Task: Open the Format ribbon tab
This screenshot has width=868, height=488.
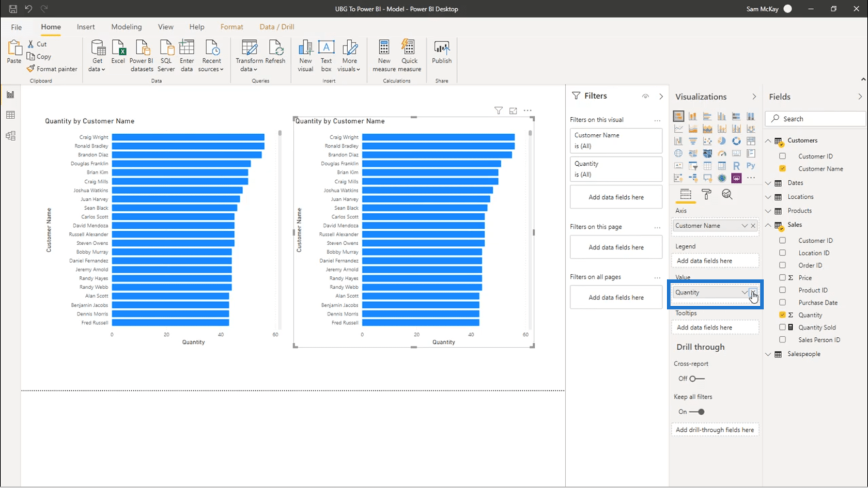Action: (x=231, y=27)
